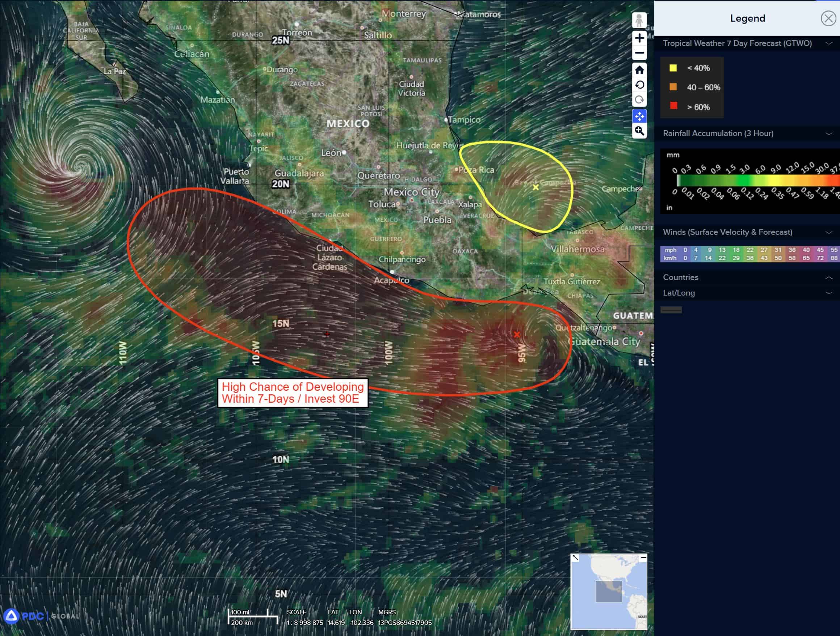Minimize the overview map inset
This screenshot has height=636, width=840.
point(643,557)
